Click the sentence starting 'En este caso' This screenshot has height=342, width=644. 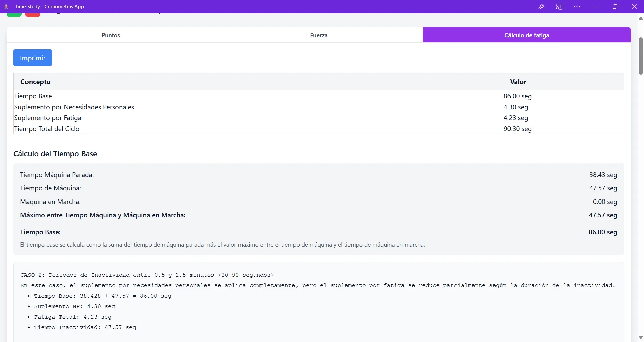pyautogui.click(x=318, y=285)
